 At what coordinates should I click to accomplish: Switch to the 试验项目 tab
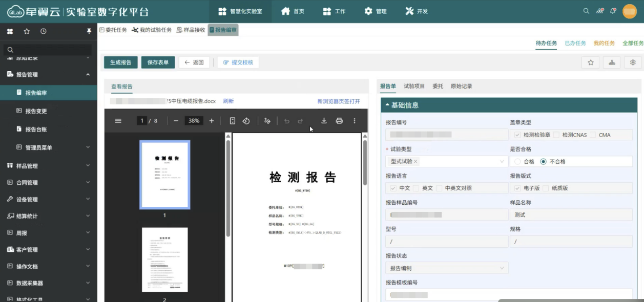point(414,87)
